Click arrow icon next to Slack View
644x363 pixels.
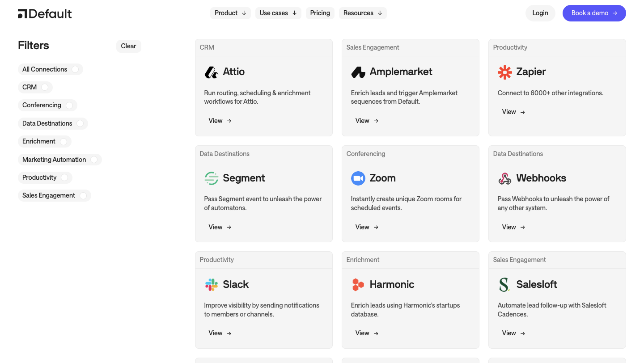coord(229,333)
